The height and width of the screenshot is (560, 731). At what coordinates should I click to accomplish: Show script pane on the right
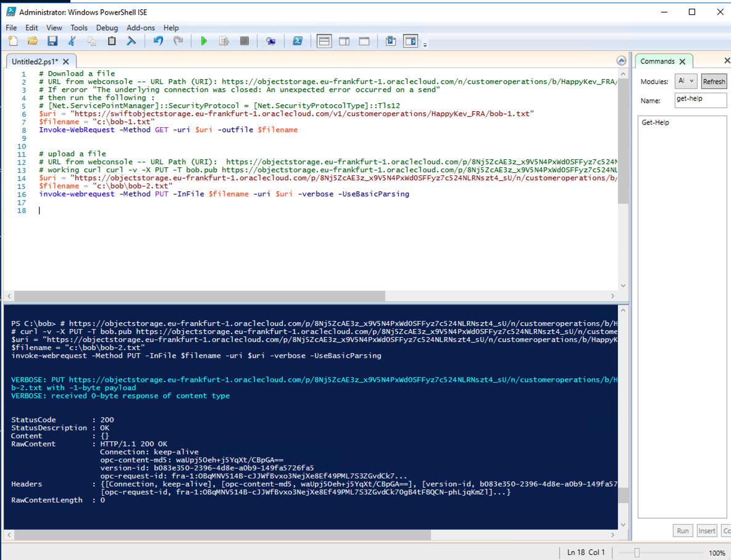point(344,41)
